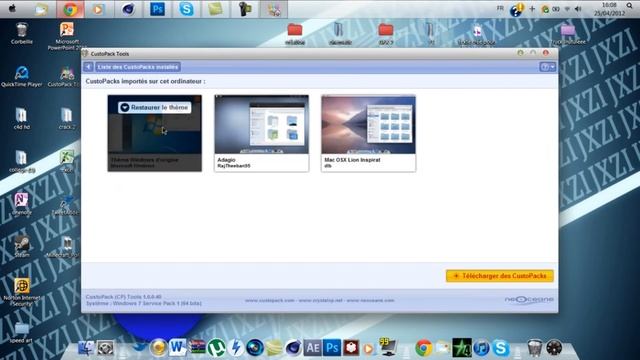
Task: Switch to Cinema 4D in top taskbar
Action: click(128, 9)
